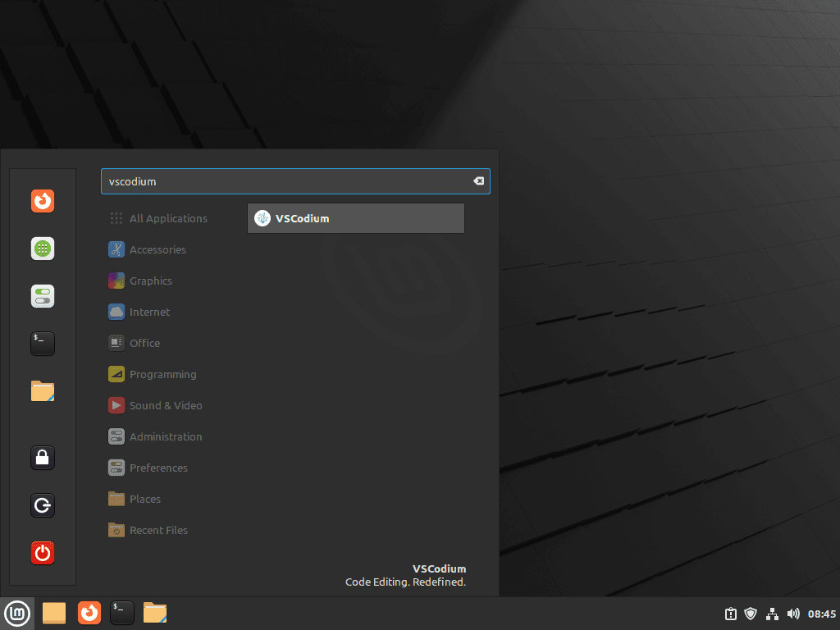Open the volume control tray icon
The height and width of the screenshot is (630, 840).
[793, 614]
